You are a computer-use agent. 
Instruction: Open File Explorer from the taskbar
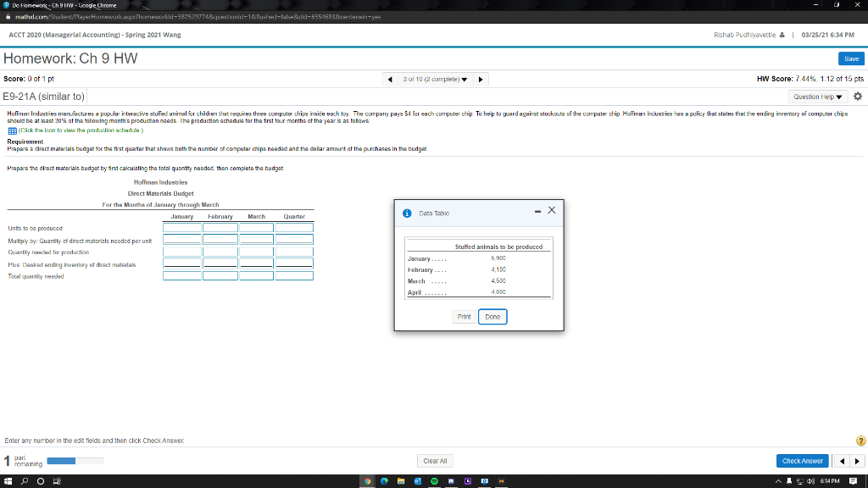pos(401,481)
